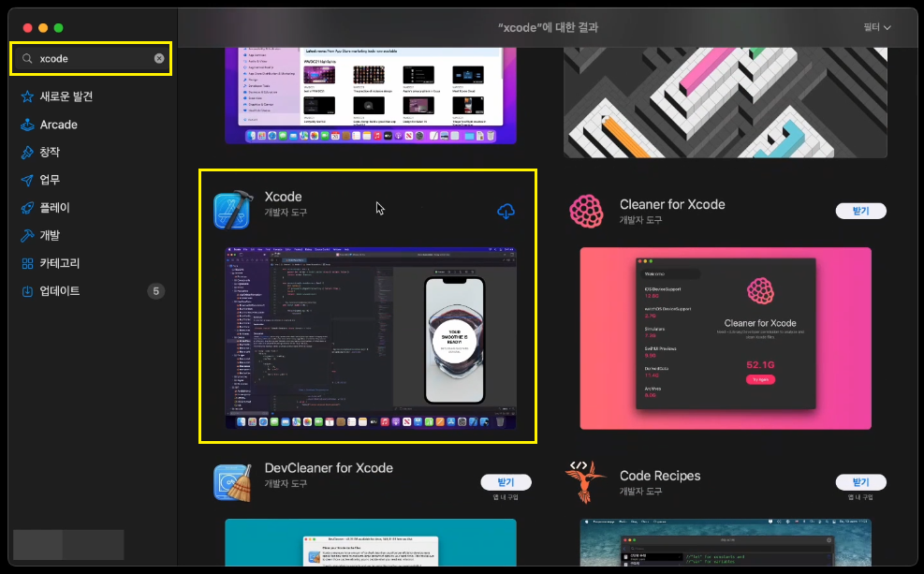Viewport: 924px width, 574px height.
Task: Click the Cleaner for Xcode raspberry icon
Action: point(586,211)
